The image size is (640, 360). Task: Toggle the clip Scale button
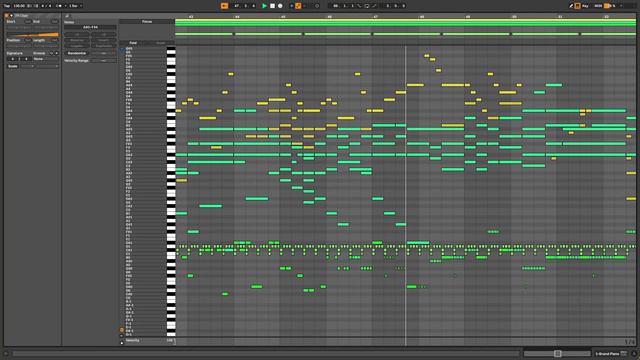(13, 66)
